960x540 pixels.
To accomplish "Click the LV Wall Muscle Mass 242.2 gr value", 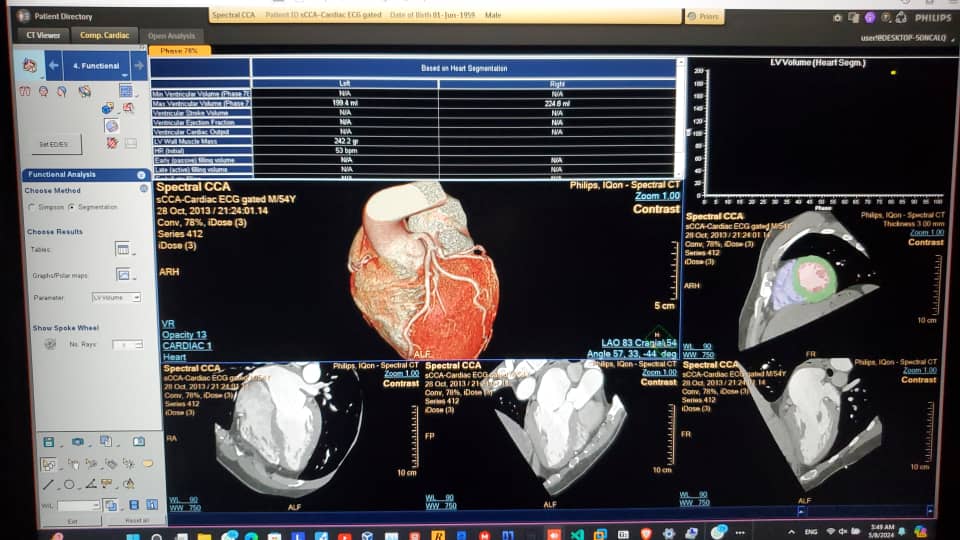I will pyautogui.click(x=345, y=141).
